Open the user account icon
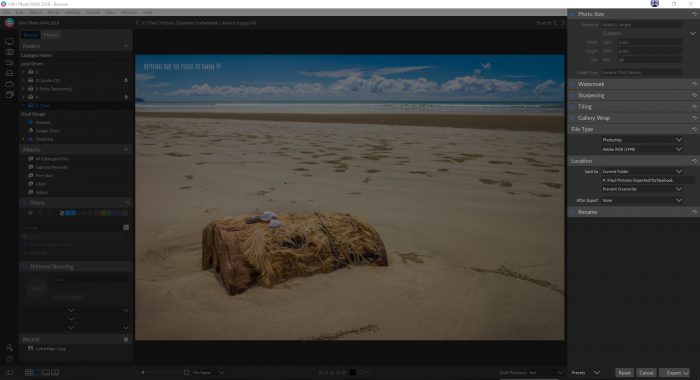700x380 pixels. pyautogui.click(x=9, y=347)
